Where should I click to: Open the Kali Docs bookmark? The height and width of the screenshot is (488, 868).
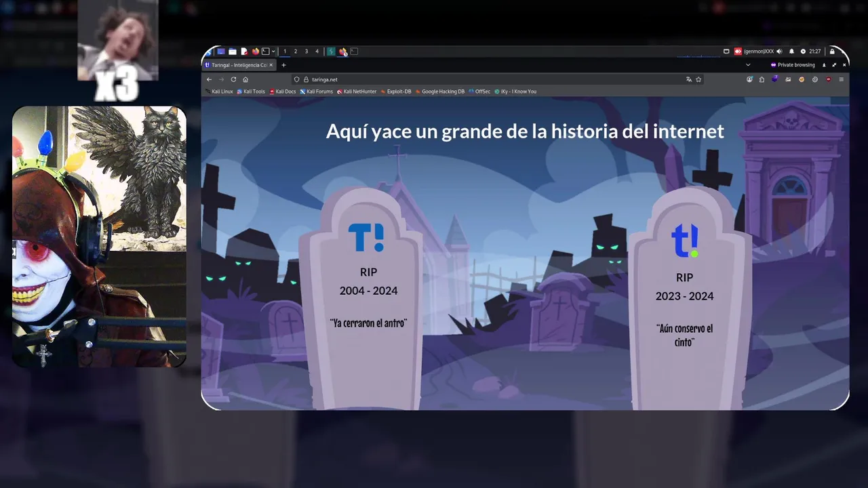283,91
